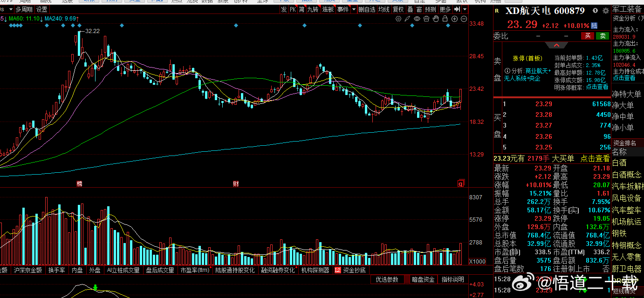Open 点击查看 link for 明涨停概率
The height and width of the screenshot is (298, 644).
pyautogui.click(x=597, y=87)
